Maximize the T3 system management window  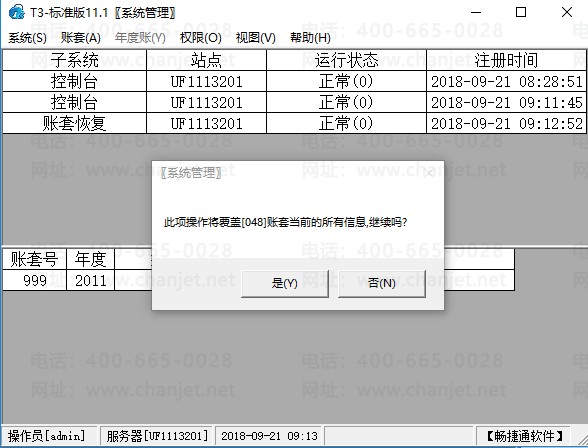click(x=521, y=12)
